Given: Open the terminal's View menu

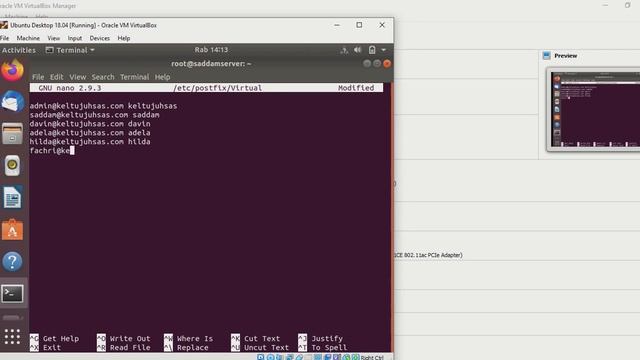Looking at the screenshot, I should click(77, 77).
